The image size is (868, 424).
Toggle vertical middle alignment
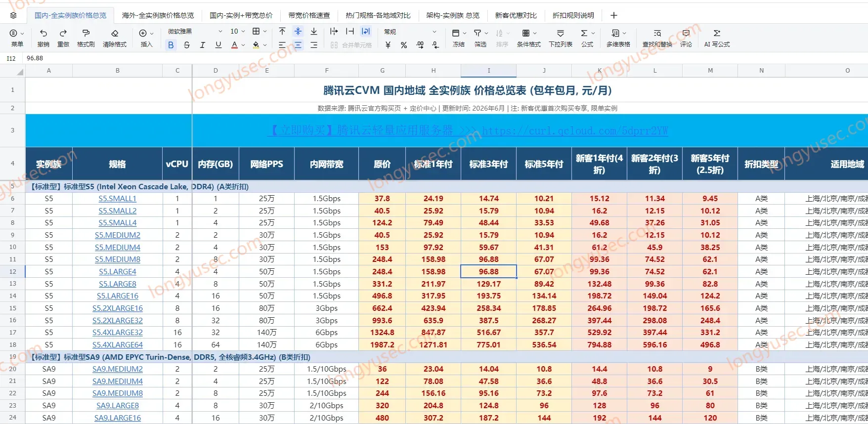298,32
